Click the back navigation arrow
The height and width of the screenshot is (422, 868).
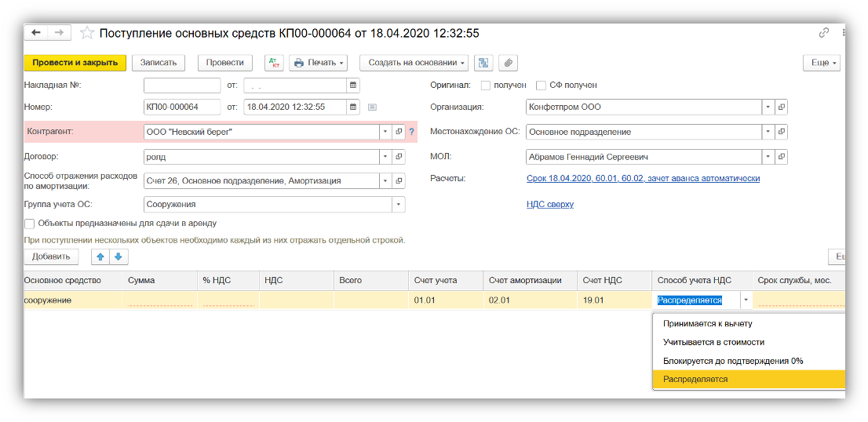(x=36, y=33)
